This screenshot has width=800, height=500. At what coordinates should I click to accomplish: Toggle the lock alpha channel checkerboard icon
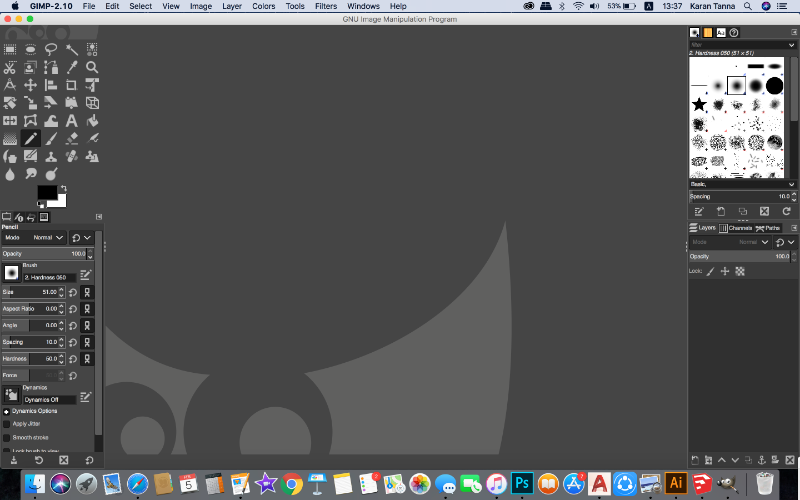pos(740,271)
